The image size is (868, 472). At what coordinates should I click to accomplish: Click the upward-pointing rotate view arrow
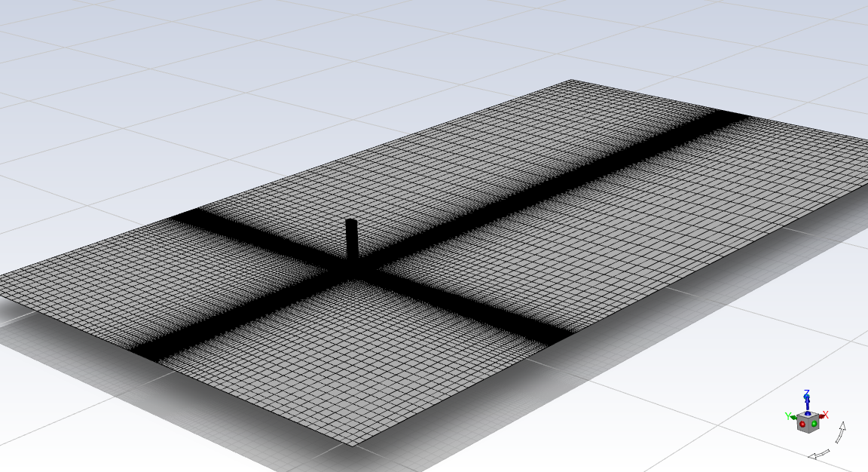tap(841, 432)
